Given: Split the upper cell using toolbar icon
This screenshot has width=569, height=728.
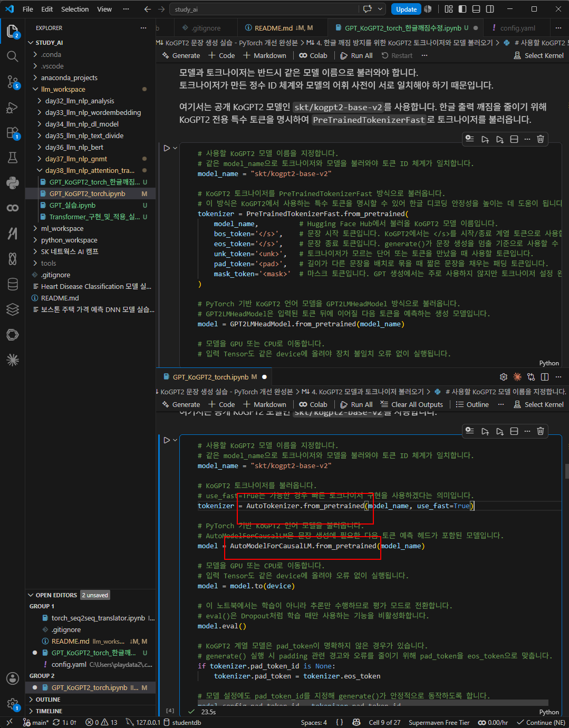Looking at the screenshot, I should (x=514, y=139).
